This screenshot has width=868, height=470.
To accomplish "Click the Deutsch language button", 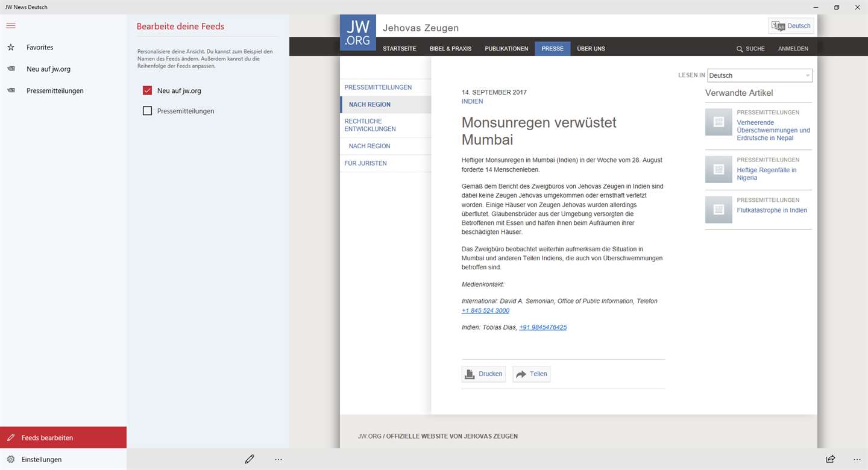I will (791, 26).
